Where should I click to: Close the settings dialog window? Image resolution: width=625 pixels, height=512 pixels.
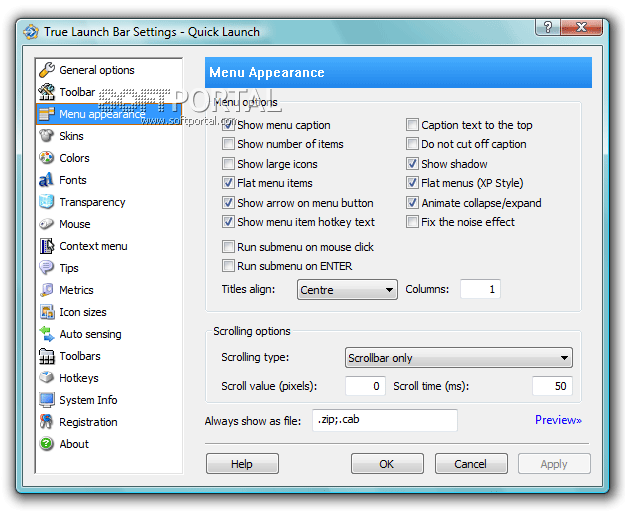tap(582, 27)
